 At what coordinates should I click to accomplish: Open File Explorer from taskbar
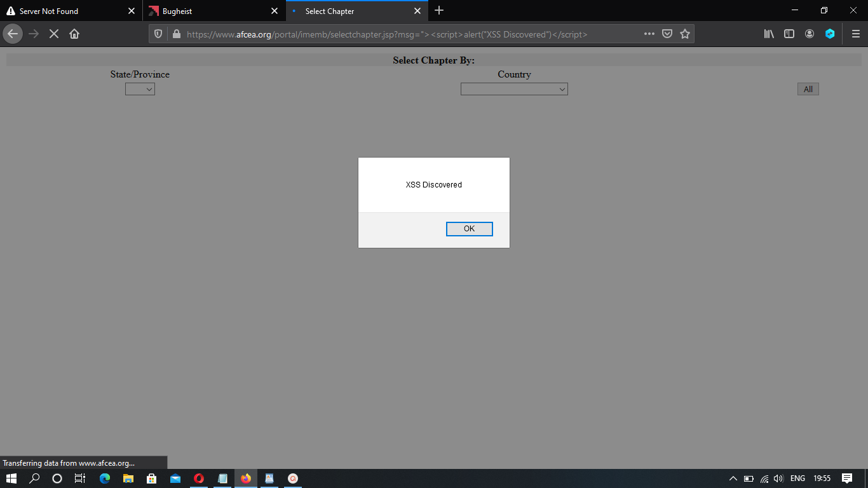(x=128, y=478)
